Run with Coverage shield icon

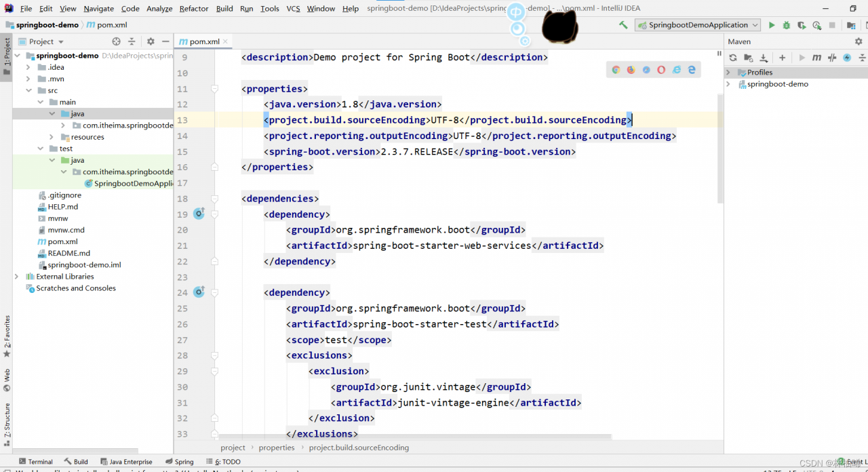[802, 25]
